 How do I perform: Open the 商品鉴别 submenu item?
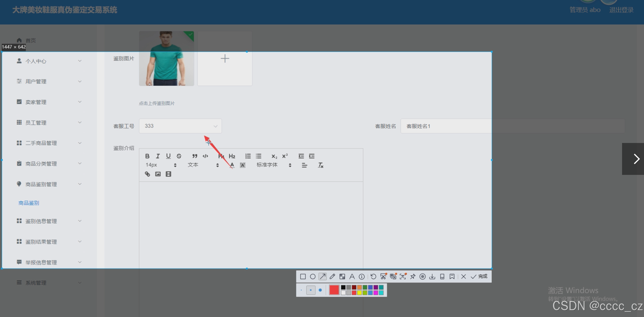click(29, 203)
